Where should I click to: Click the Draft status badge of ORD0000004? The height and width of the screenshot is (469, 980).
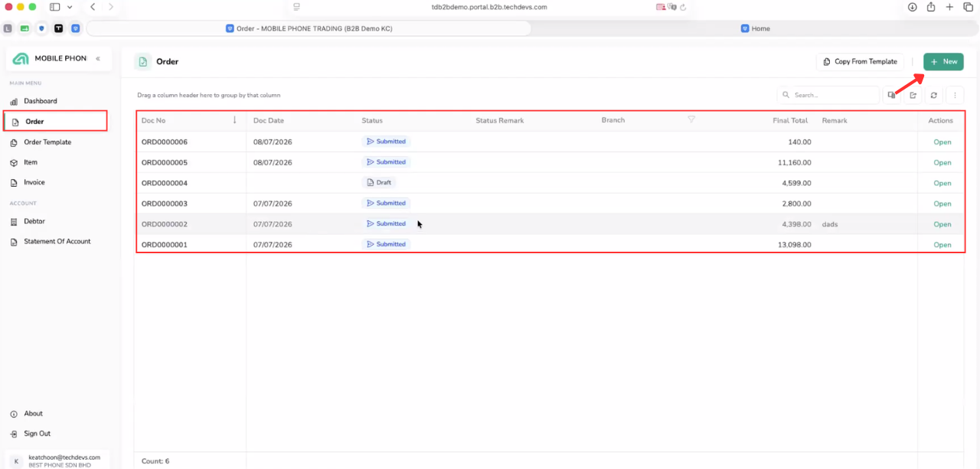[379, 183]
